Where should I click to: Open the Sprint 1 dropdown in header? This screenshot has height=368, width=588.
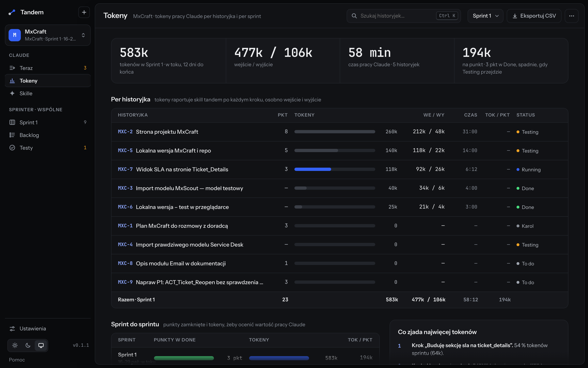485,16
